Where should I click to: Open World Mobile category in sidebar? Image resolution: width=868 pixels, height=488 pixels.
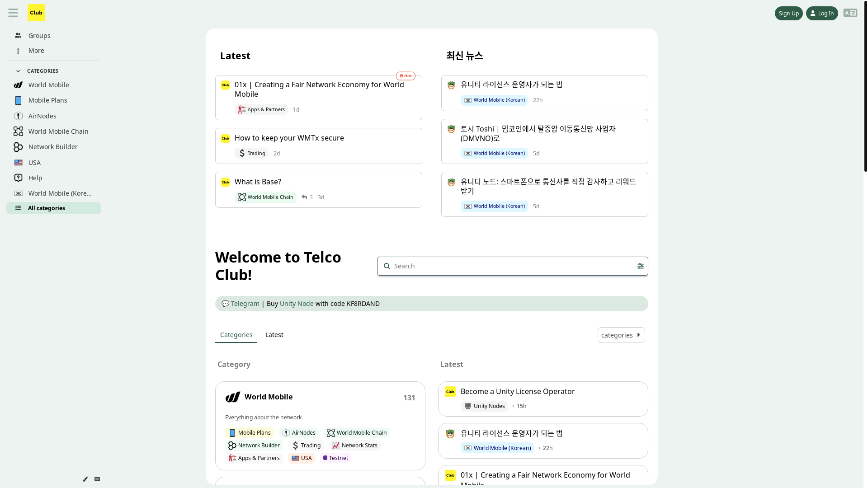[x=54, y=85]
